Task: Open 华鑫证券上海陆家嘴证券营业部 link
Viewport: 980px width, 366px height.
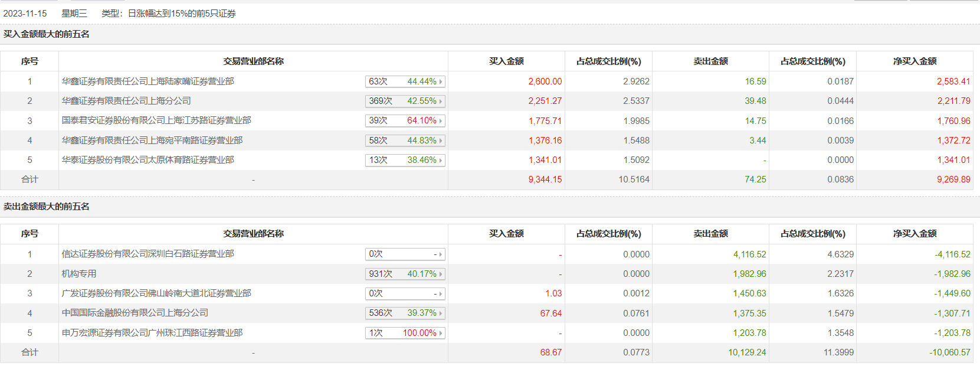Action: tap(148, 81)
